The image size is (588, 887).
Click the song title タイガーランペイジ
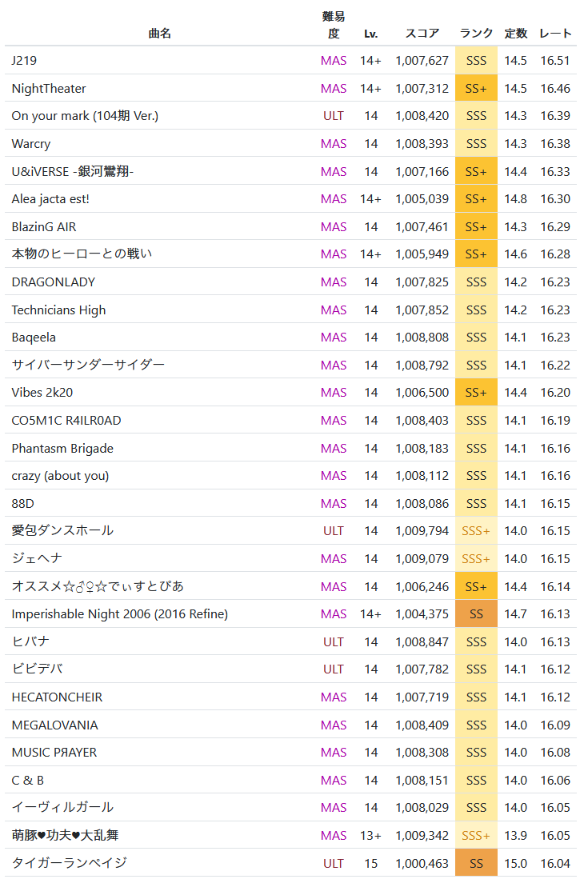point(69,863)
